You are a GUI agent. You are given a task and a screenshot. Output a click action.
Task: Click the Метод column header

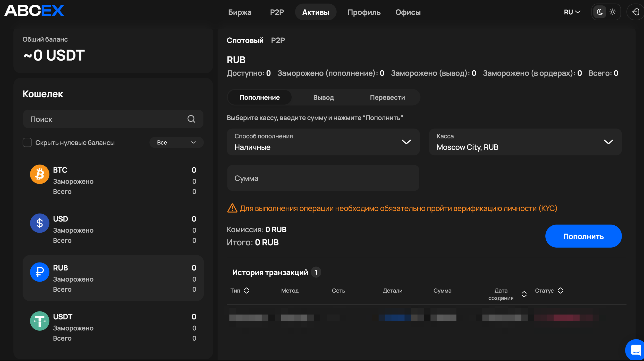(290, 291)
